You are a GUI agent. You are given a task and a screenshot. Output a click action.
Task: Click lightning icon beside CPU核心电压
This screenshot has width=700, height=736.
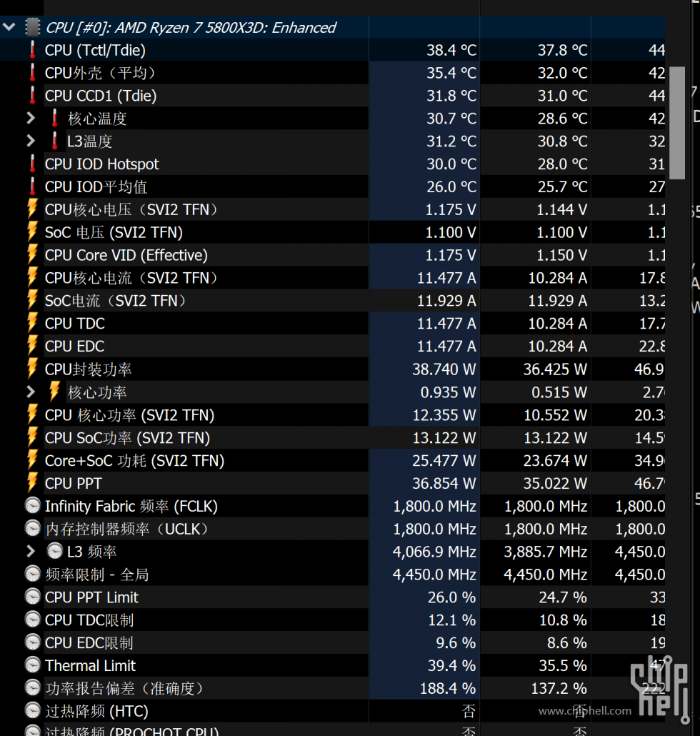pos(32,209)
